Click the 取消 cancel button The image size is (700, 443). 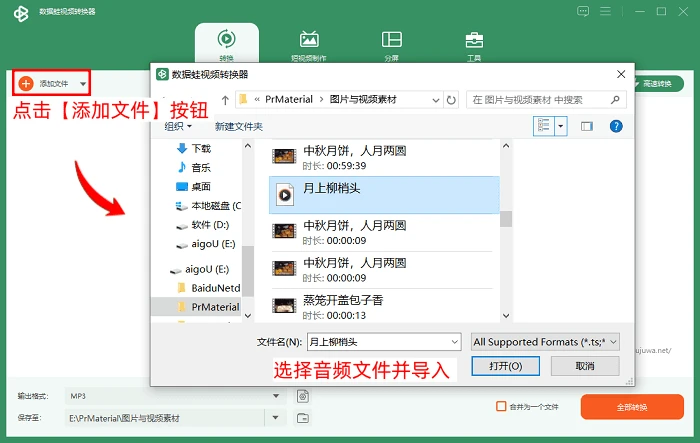(585, 366)
